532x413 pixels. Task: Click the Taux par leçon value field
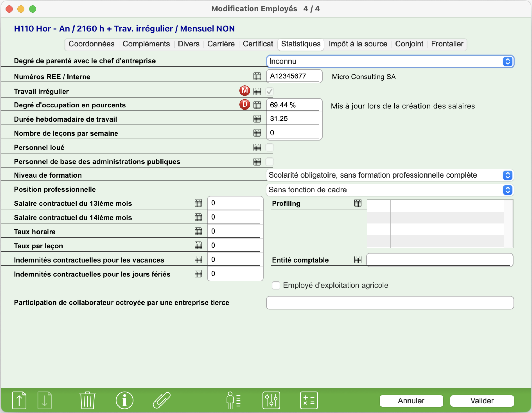pos(235,245)
